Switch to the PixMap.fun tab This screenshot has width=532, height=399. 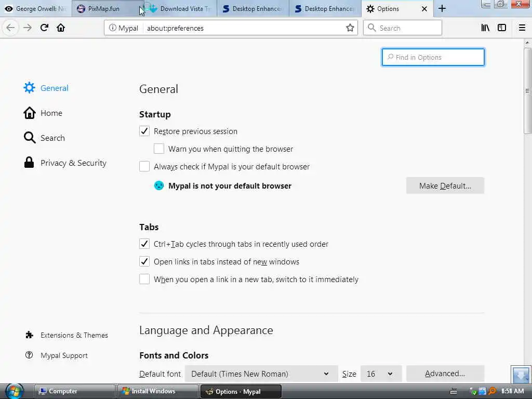pyautogui.click(x=107, y=8)
